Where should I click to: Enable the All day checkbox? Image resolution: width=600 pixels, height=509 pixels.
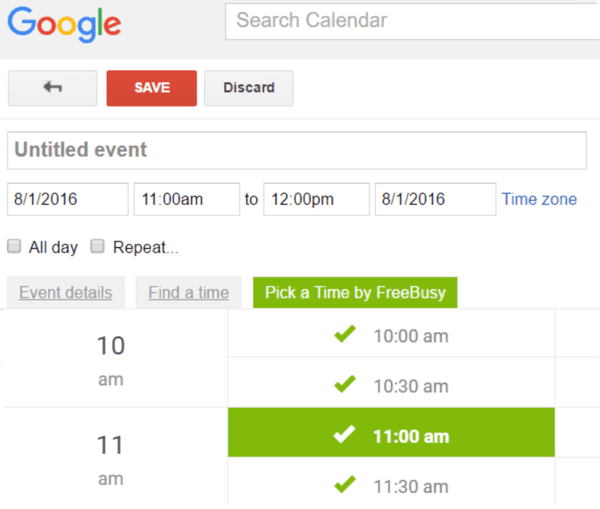pos(14,246)
